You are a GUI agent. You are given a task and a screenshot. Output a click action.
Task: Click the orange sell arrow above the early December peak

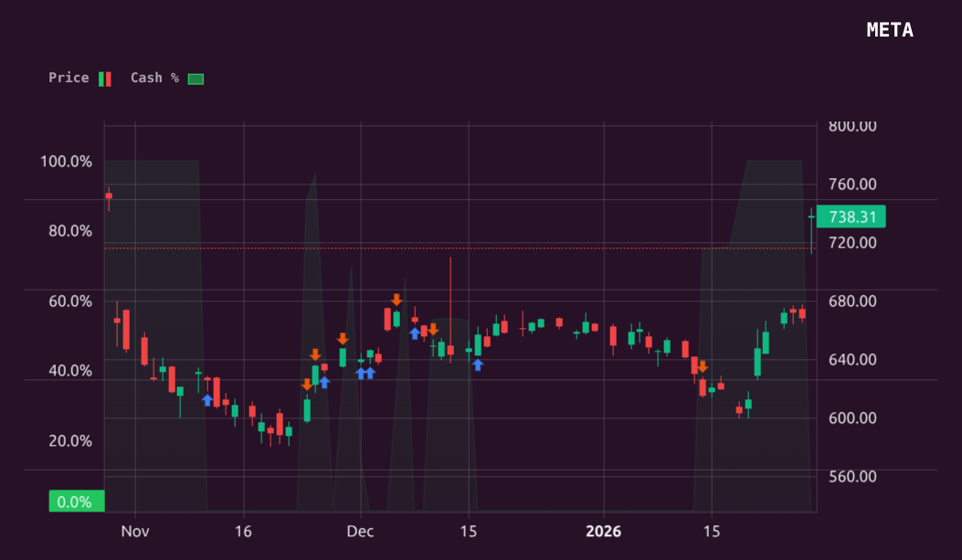pyautogui.click(x=398, y=299)
